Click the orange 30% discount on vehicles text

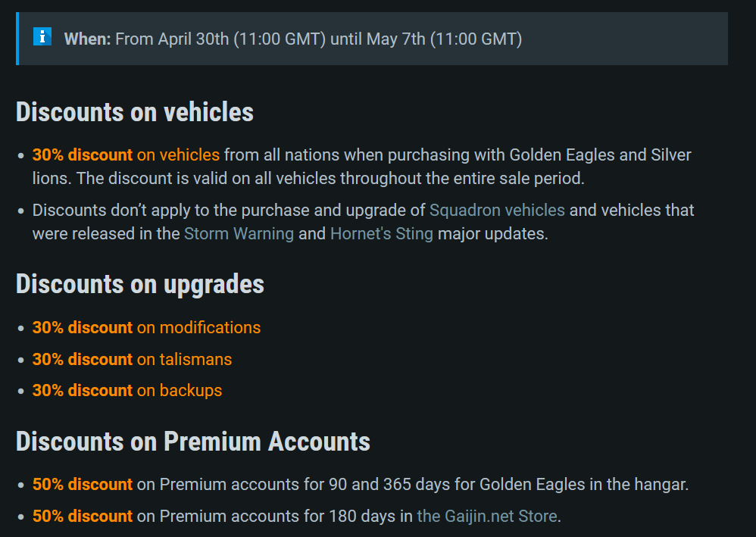point(126,155)
